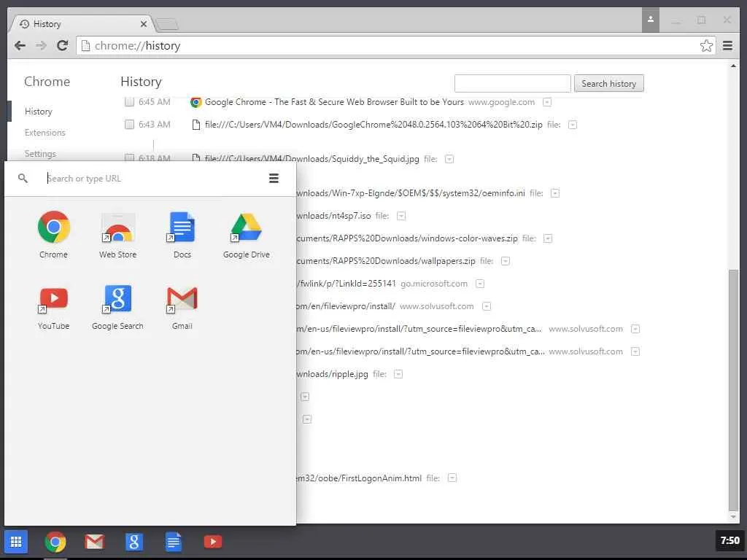Image resolution: width=747 pixels, height=560 pixels.
Task: Open GoogleChrome 48.0.2564.103 zip file link
Action: (x=373, y=125)
